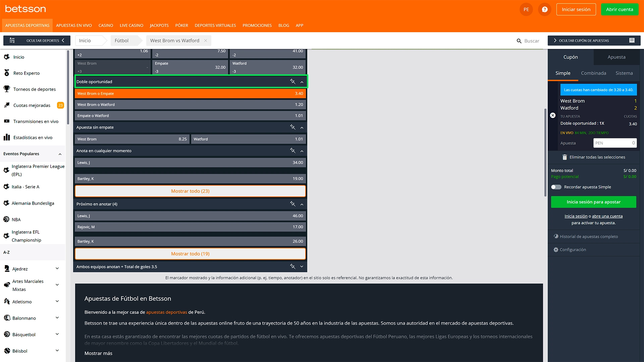This screenshot has height=362, width=644.
Task: Toggle Recordar apuesta Simple switch
Action: [x=556, y=187]
